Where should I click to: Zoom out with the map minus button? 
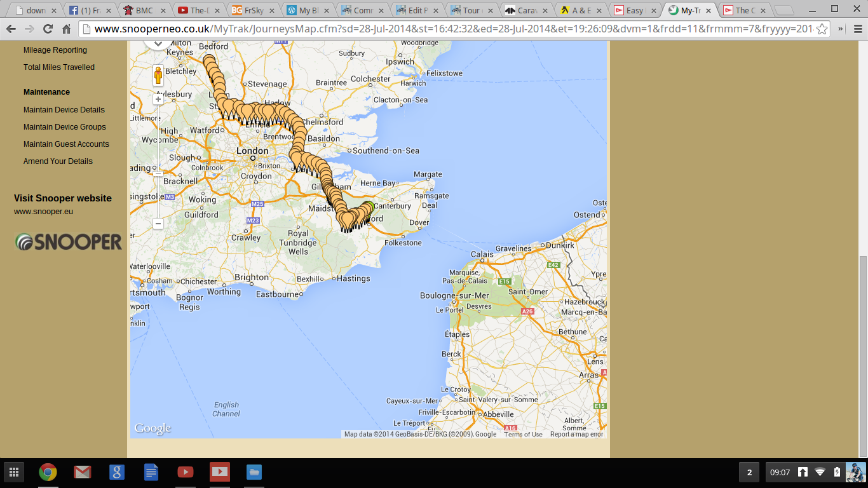[158, 224]
